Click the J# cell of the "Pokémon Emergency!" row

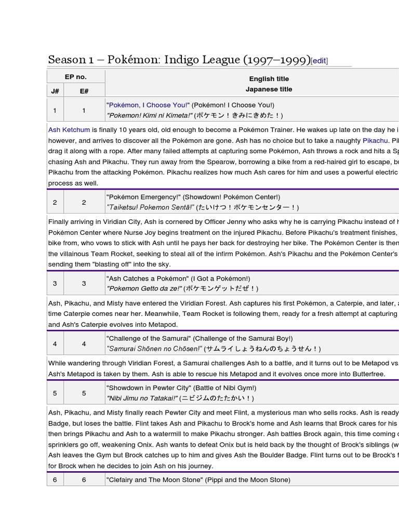tap(55, 203)
